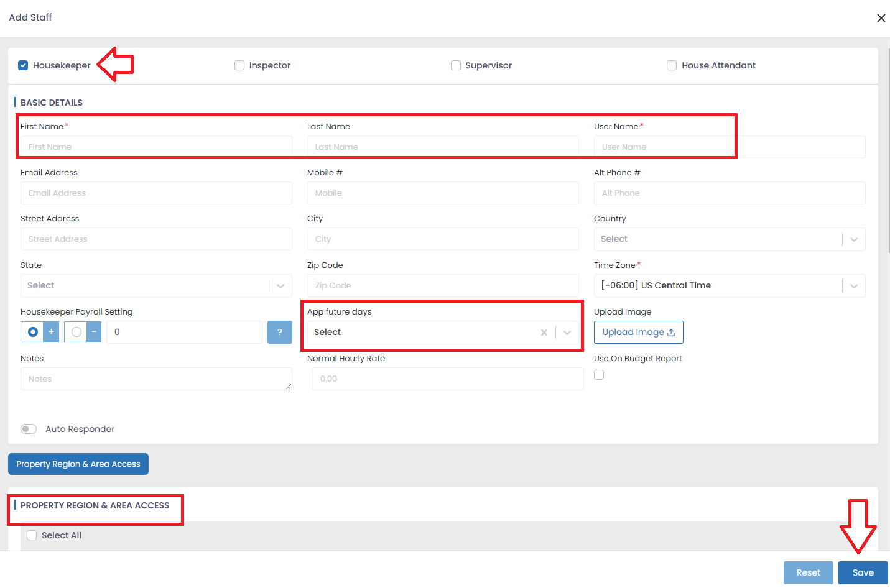The width and height of the screenshot is (890, 588).
Task: Click Property Region & Area Access button
Action: (78, 464)
